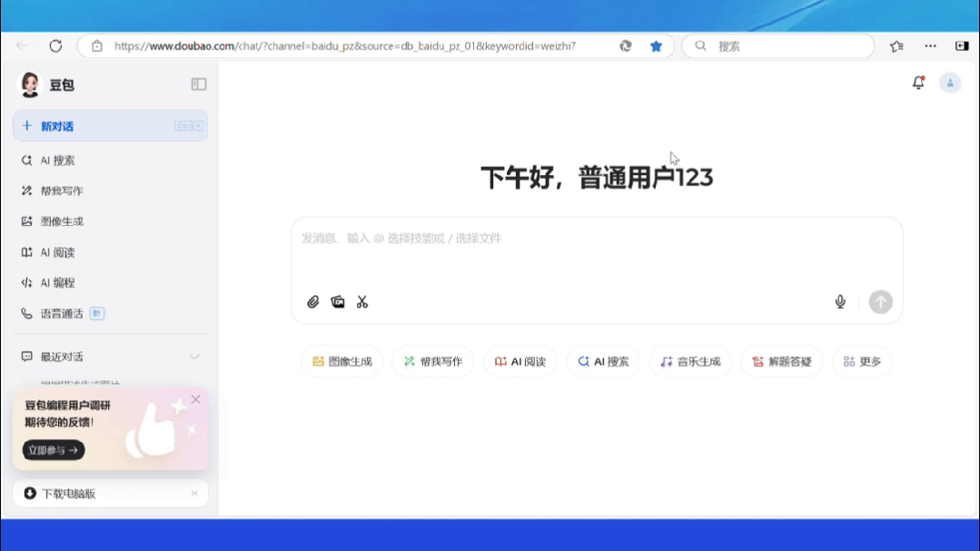The image size is (980, 551).
Task: Click 立即参与 survey button
Action: point(54,450)
